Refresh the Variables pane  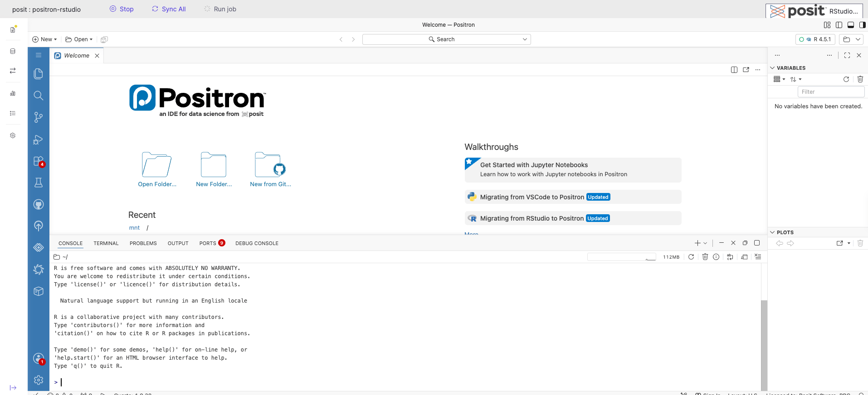(846, 79)
